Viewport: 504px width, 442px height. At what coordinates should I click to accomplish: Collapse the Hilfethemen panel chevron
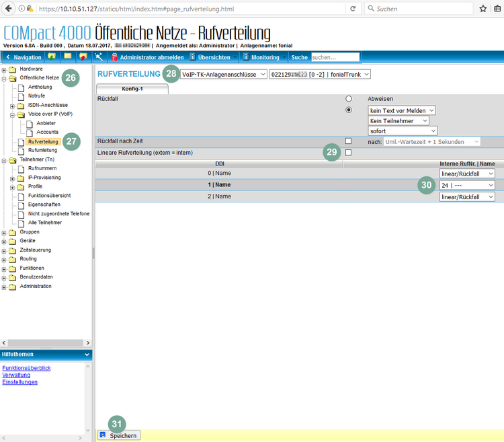click(87, 355)
